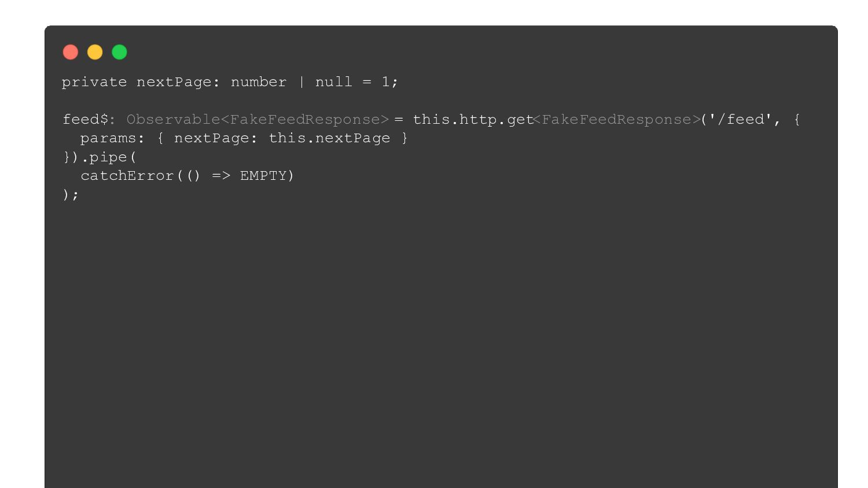Click the 'null' type on line one
The width and height of the screenshot is (868, 488).
tap(333, 82)
